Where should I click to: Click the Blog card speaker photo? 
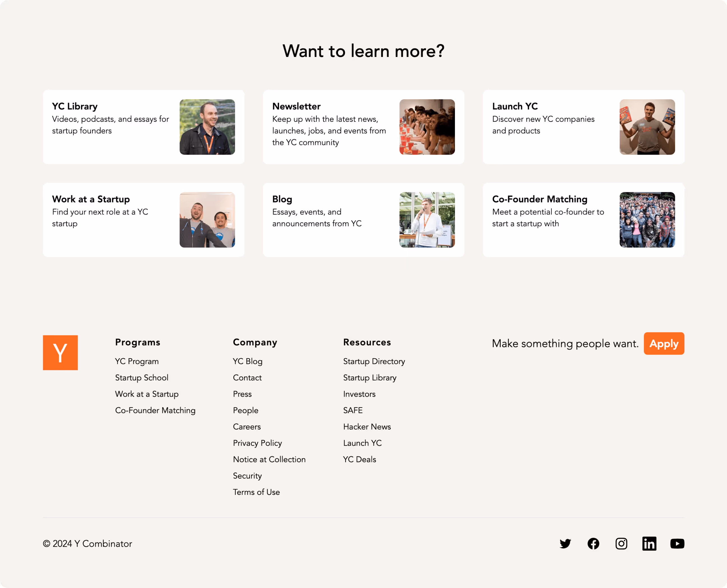(x=427, y=220)
